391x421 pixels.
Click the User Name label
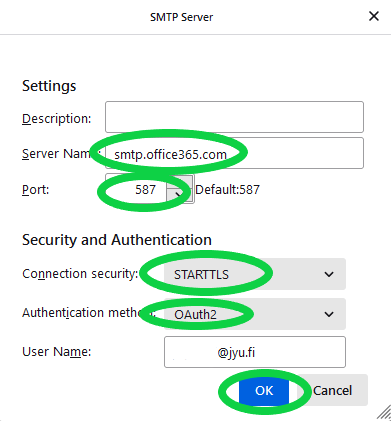[x=57, y=352]
